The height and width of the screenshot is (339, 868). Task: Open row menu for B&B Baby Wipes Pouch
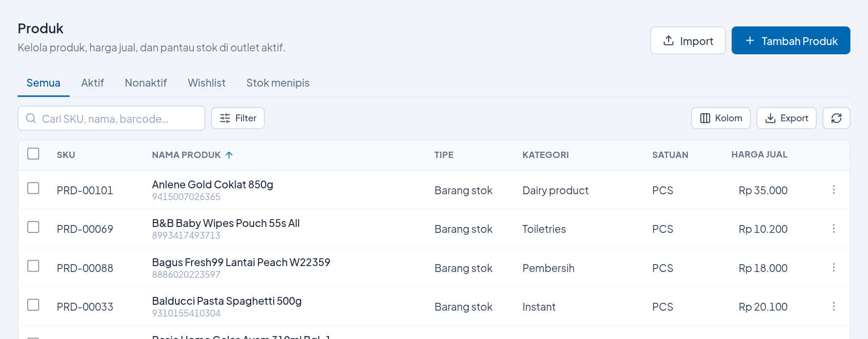pyautogui.click(x=834, y=228)
